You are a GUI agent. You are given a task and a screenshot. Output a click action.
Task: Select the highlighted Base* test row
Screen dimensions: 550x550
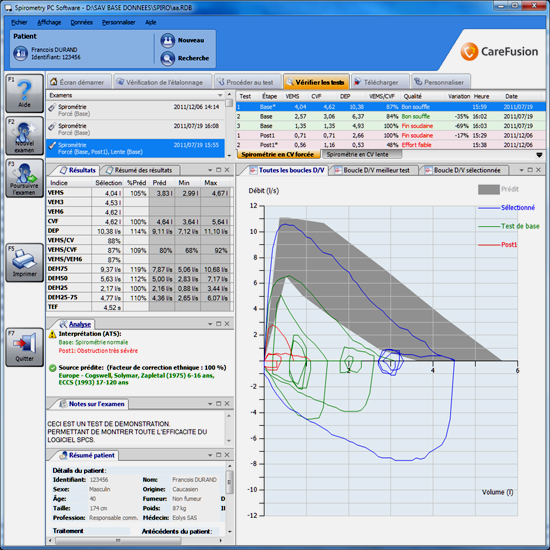point(390,107)
